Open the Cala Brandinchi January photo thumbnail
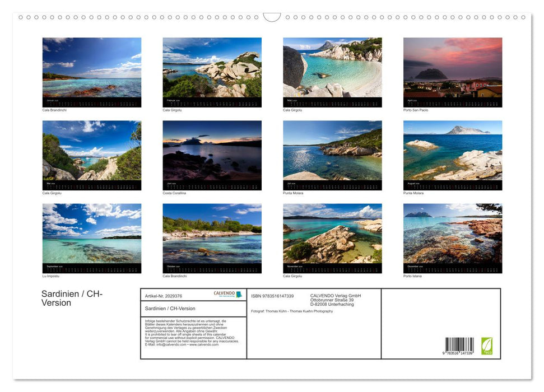The height and width of the screenshot is (392, 544). coord(92,71)
